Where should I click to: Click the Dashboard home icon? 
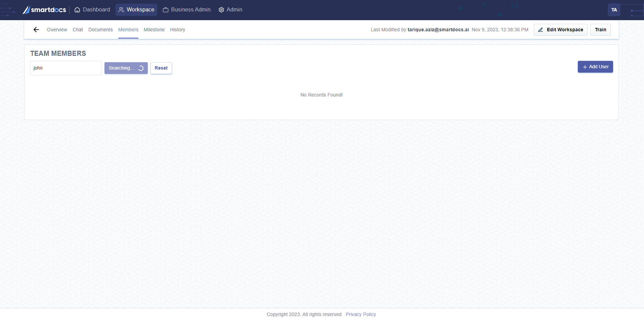(77, 10)
